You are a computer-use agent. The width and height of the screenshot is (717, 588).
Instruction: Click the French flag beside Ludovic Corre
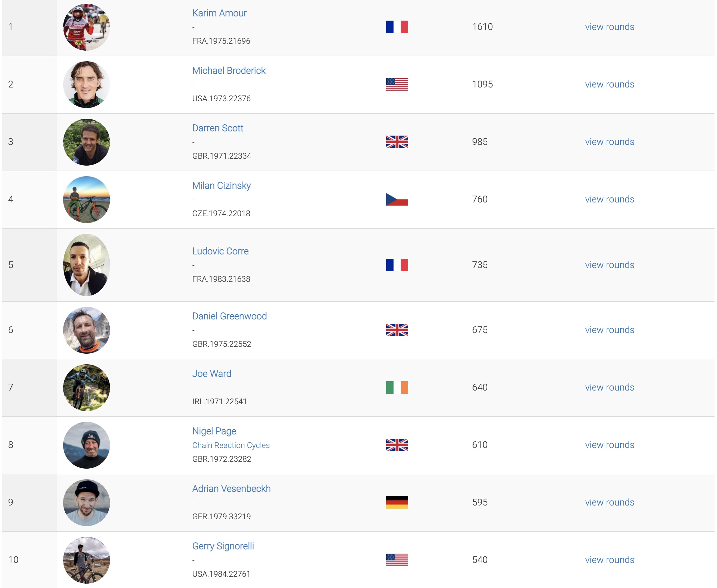[x=397, y=265]
